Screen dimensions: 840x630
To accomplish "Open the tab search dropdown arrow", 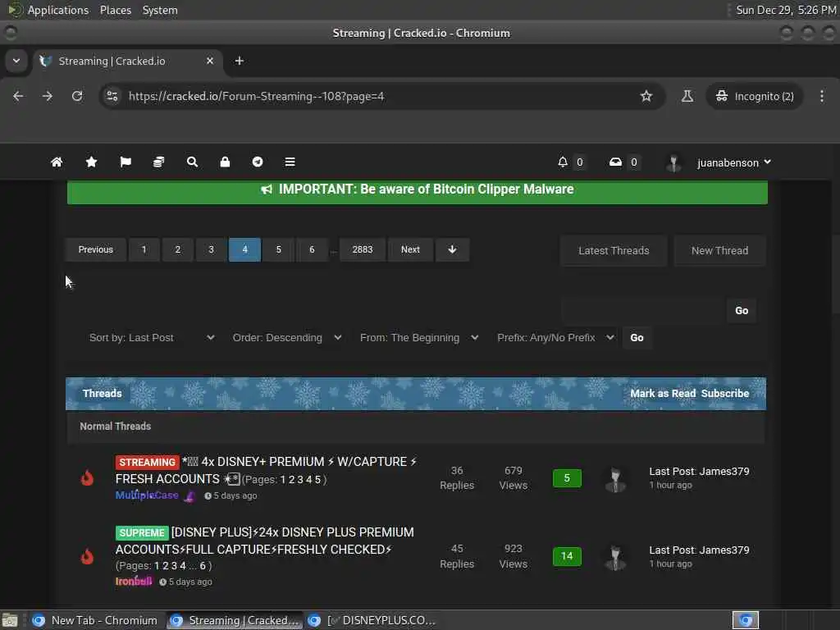I will coord(16,61).
